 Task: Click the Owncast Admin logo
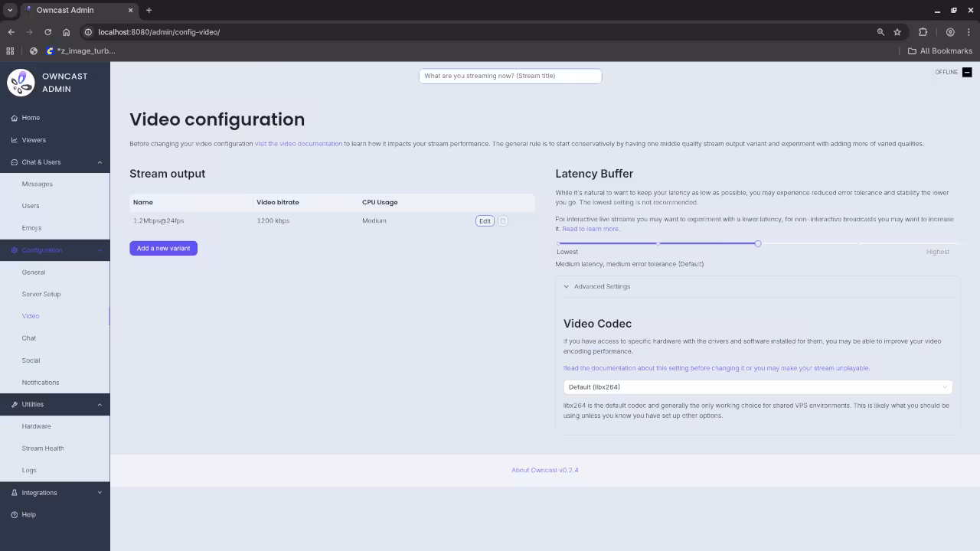point(21,82)
